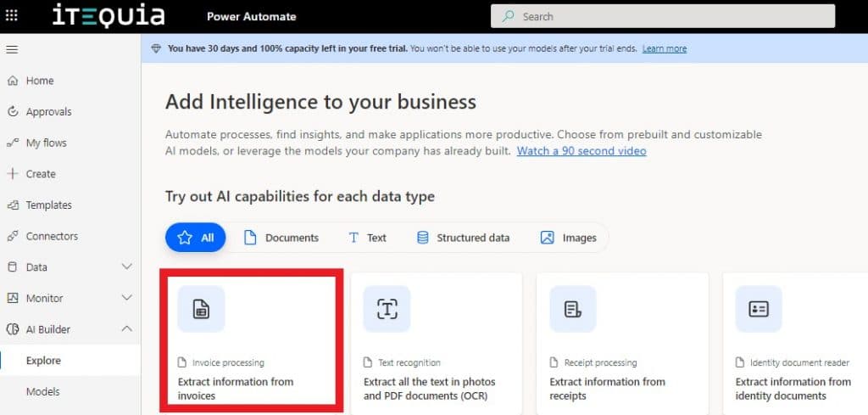Open Home in the sidebar

(x=70, y=81)
